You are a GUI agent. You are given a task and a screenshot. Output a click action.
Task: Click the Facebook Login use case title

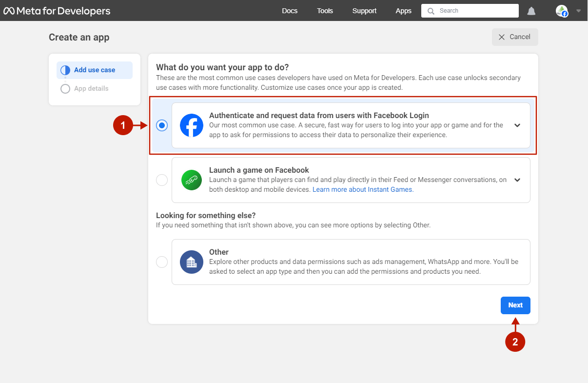click(x=319, y=116)
